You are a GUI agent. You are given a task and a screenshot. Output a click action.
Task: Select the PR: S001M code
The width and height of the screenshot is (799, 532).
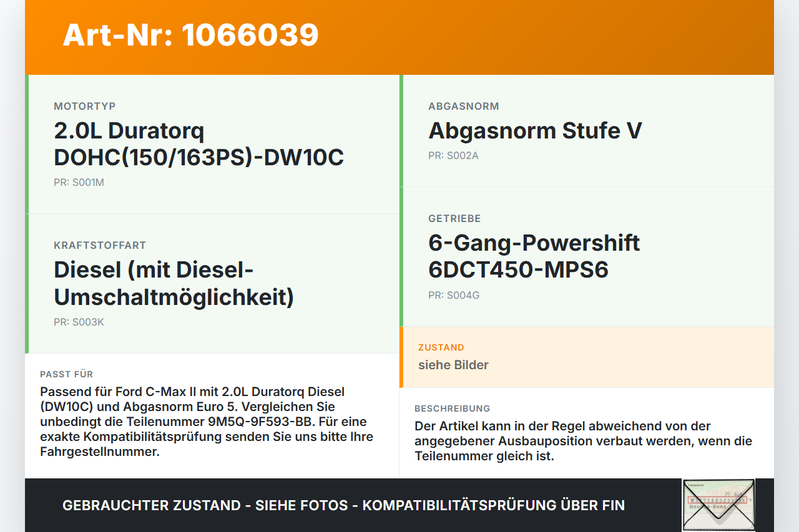(79, 183)
